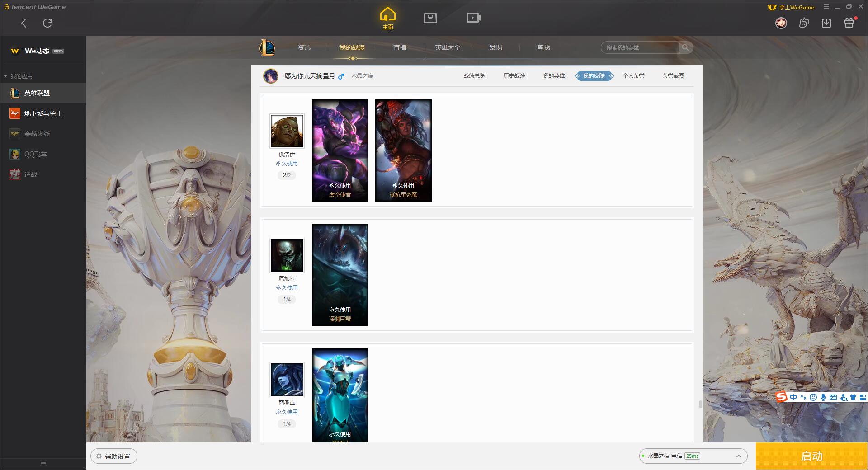Switch to the 资讯 tab
This screenshot has width=868, height=470.
pos(304,47)
